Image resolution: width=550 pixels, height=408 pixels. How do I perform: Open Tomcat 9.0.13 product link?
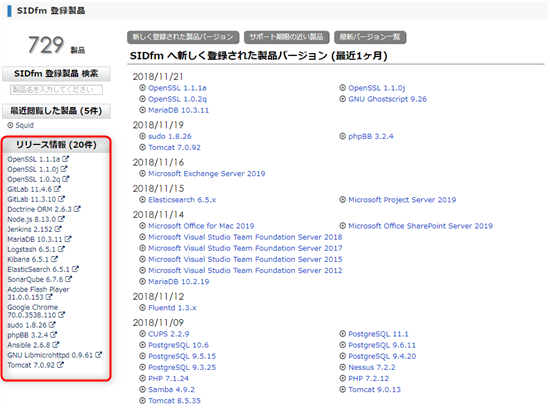tap(375, 390)
